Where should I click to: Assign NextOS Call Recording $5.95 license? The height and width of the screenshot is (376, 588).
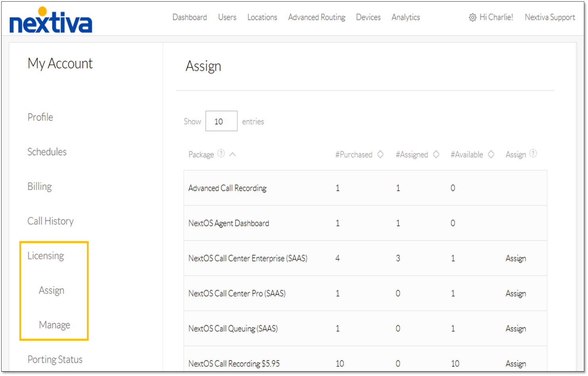tap(516, 364)
